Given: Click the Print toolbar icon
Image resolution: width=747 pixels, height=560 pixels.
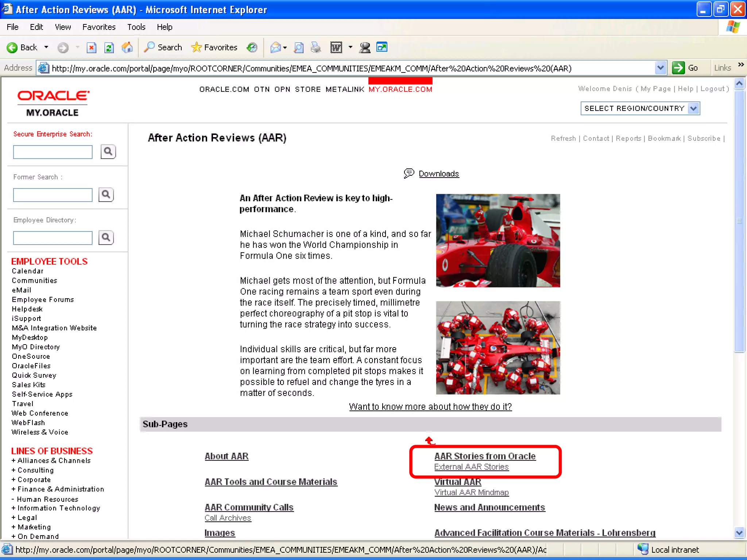Looking at the screenshot, I should (x=316, y=48).
